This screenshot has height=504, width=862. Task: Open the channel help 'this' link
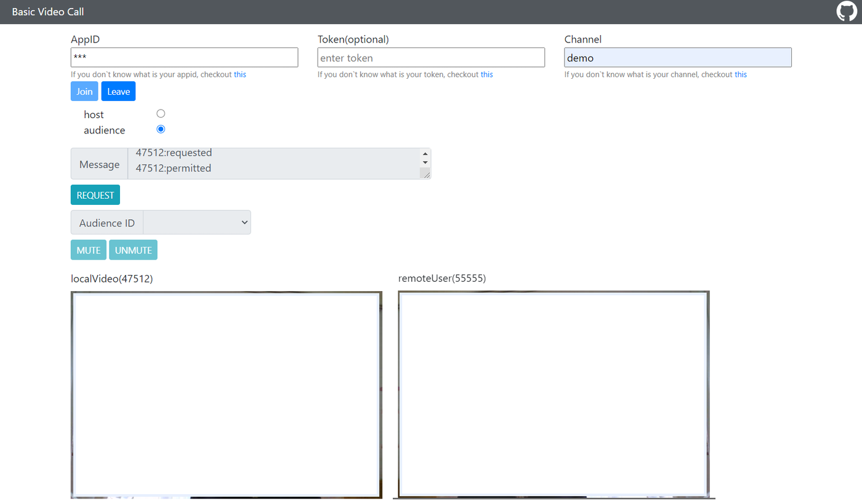click(741, 74)
